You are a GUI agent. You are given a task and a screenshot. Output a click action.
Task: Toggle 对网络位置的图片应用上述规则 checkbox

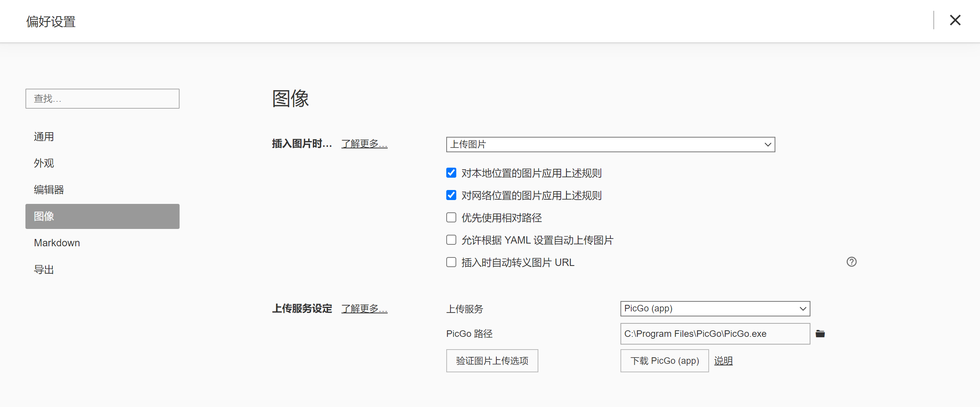451,195
